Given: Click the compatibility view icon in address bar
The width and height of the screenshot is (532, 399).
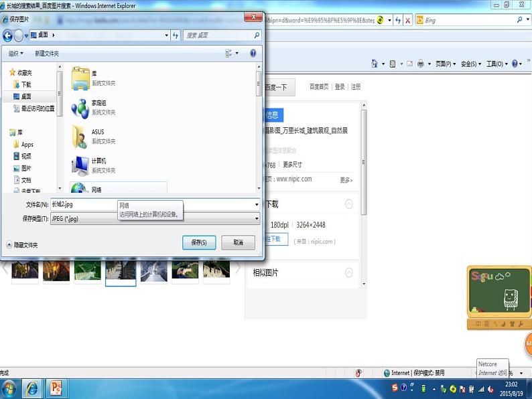Looking at the screenshot, I should (380, 20).
